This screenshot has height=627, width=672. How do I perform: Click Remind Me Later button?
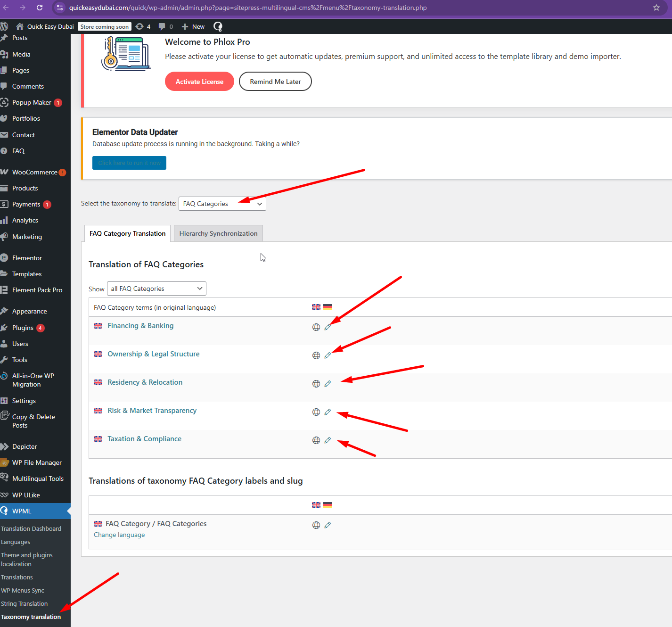275,82
